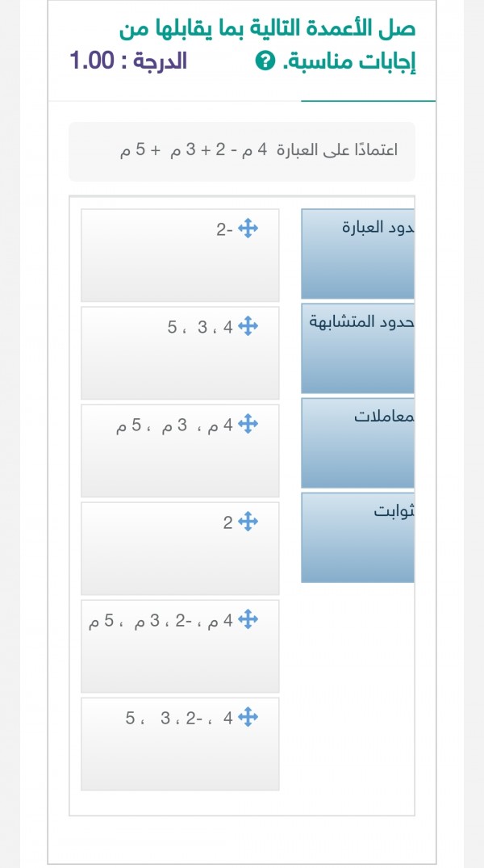
Task: Click the teal underline divider below the heading
Action: pos(368,100)
